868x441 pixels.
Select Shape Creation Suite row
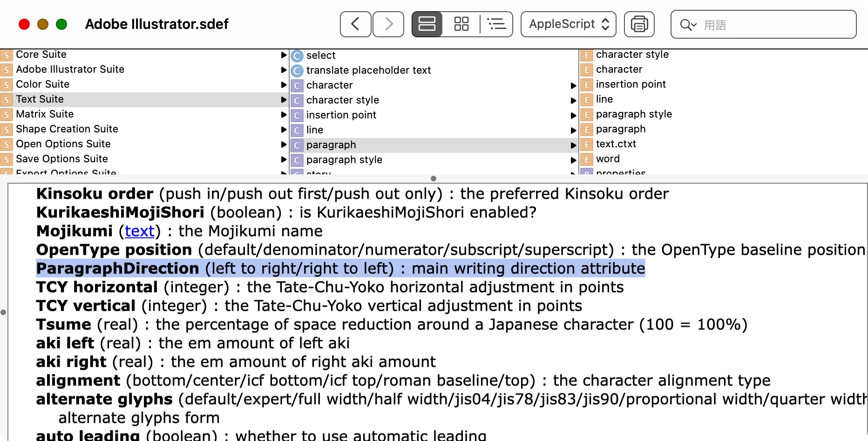[144, 129]
